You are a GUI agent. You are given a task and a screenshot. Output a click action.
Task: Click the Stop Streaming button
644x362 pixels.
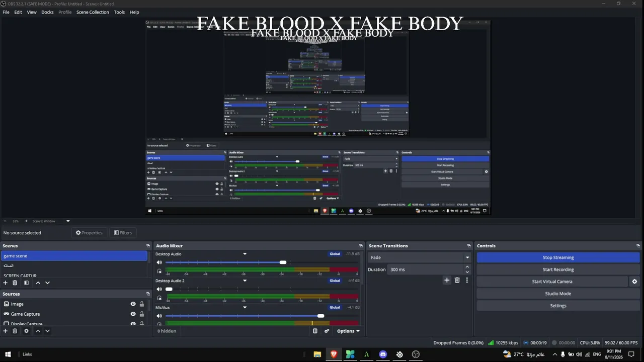coord(558,257)
